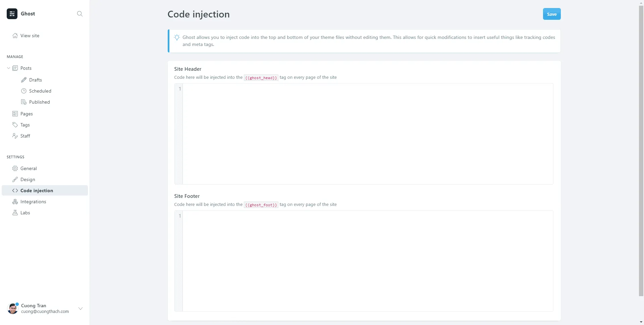Click the Ghost logo icon

click(12, 14)
